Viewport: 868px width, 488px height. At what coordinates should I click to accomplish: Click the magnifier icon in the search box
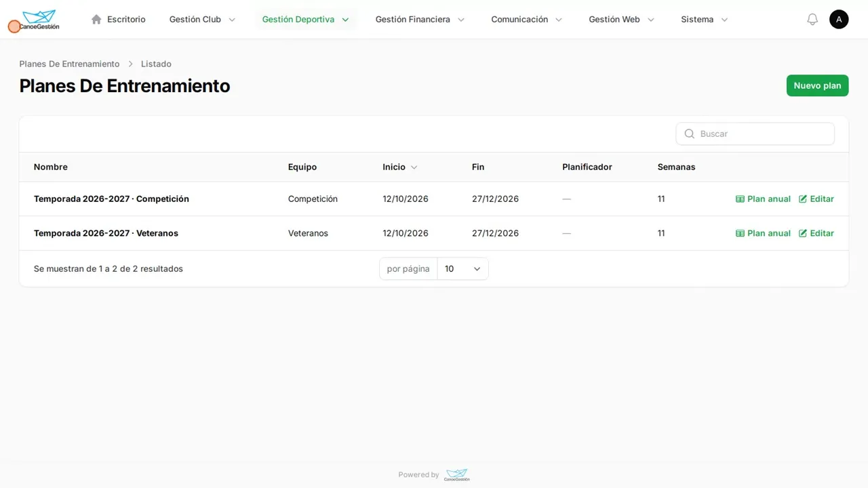tap(690, 134)
